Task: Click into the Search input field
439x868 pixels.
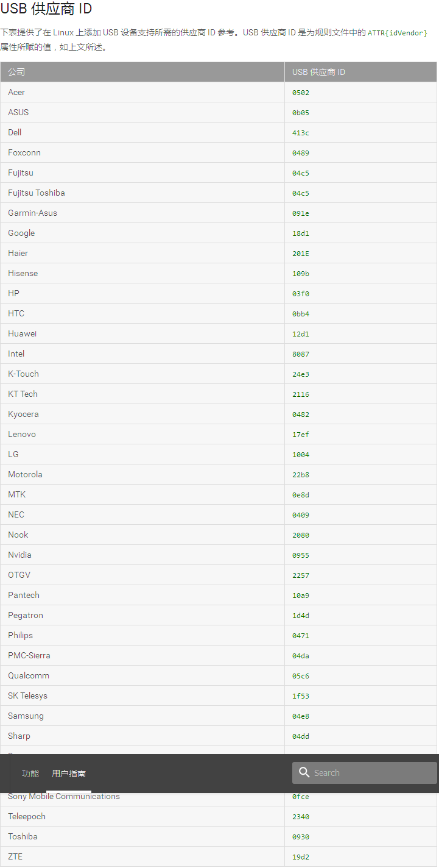Action: [365, 773]
